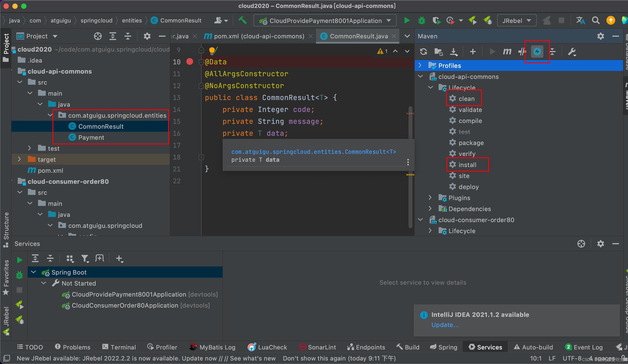Download sources and documentation in Maven
Image resolution: width=628 pixels, height=364 pixels.
[x=454, y=52]
